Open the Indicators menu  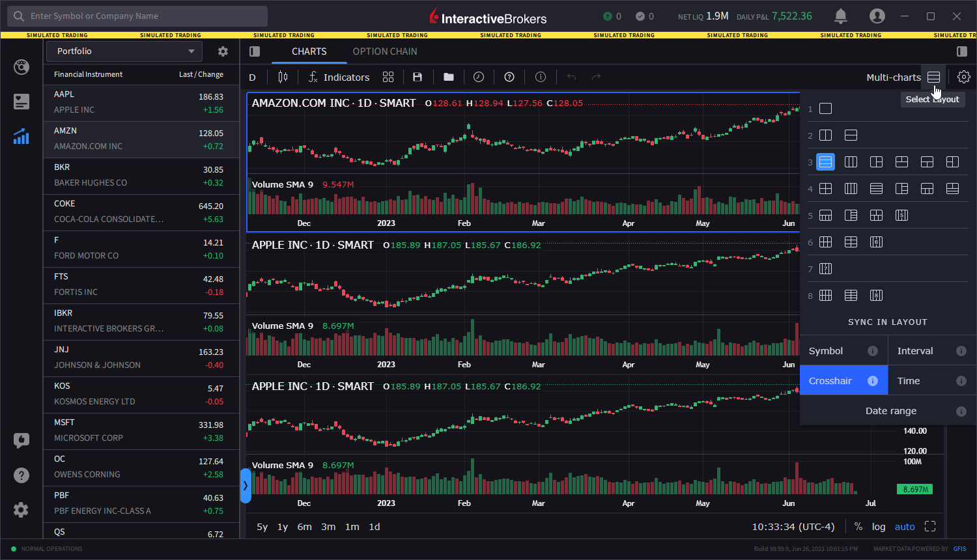[x=338, y=77]
